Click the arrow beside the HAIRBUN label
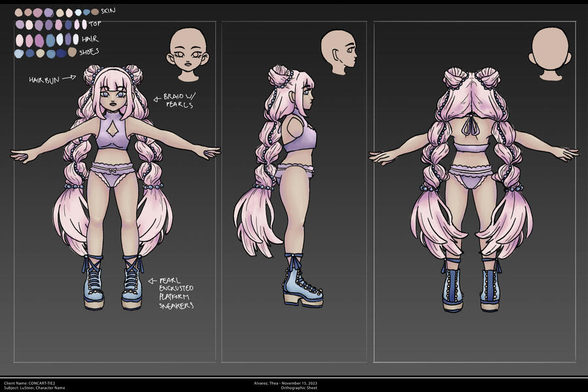Image resolution: width=588 pixels, height=392 pixels. [x=71, y=78]
